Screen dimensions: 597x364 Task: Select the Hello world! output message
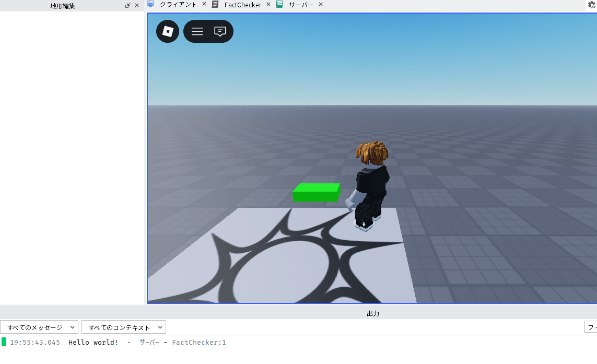(x=93, y=342)
